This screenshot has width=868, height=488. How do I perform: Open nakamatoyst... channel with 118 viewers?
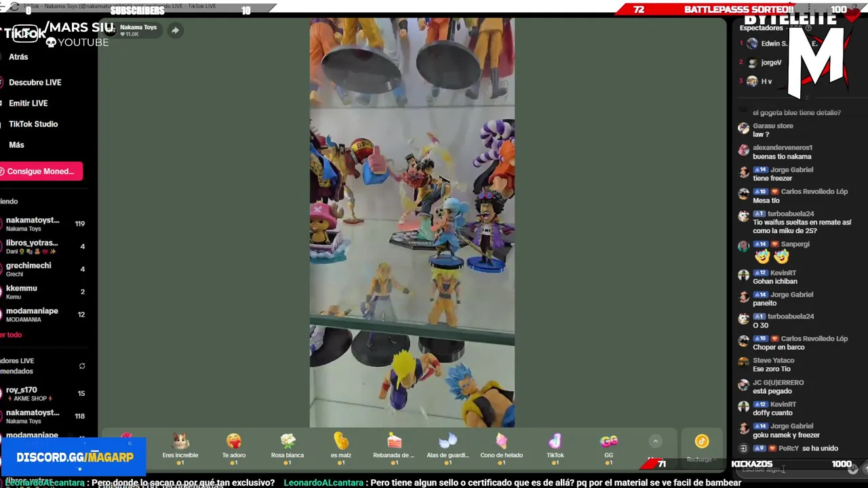pyautogui.click(x=44, y=416)
